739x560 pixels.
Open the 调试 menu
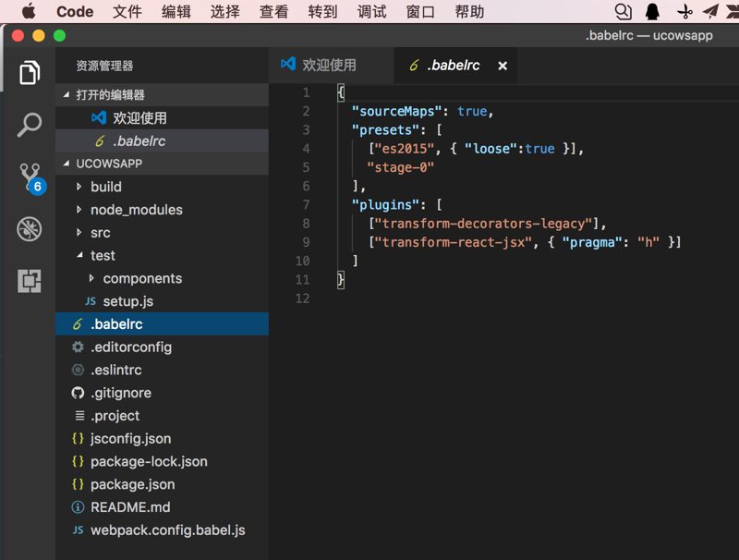(372, 11)
